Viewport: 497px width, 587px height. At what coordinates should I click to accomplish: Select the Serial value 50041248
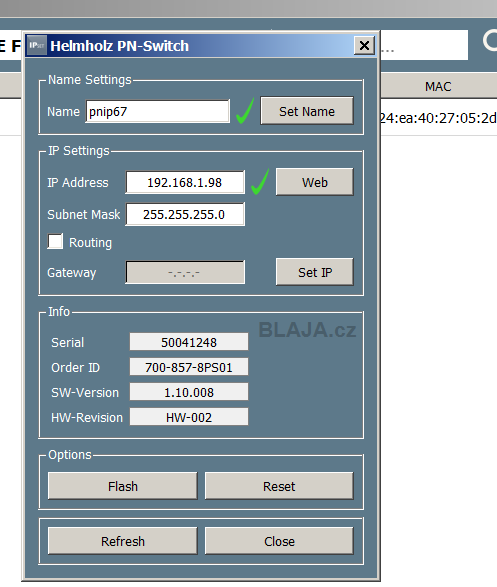pyautogui.click(x=189, y=342)
